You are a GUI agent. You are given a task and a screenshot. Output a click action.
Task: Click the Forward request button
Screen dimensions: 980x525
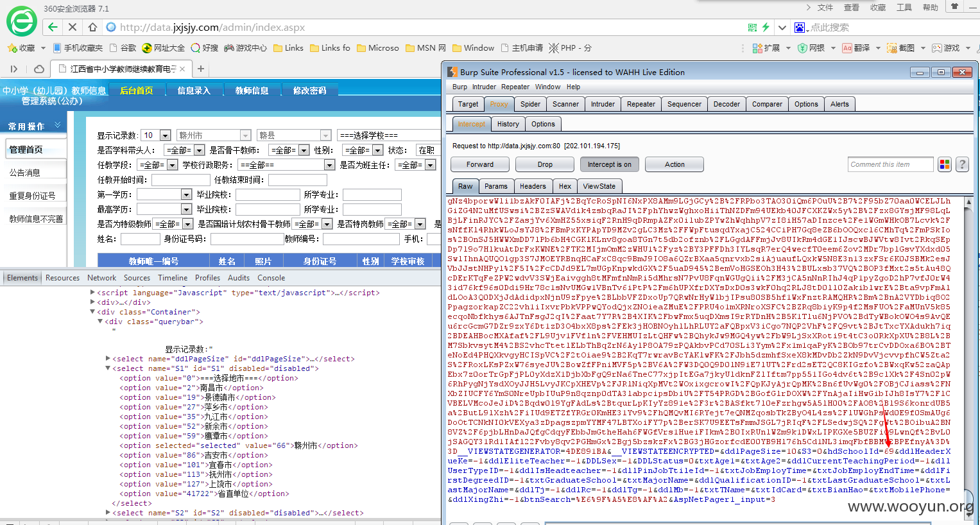click(480, 164)
